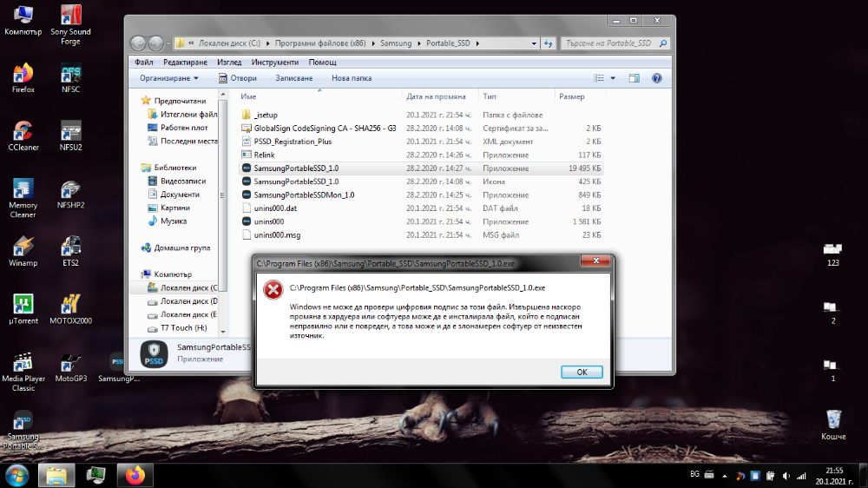The image size is (868, 488).
Task: Click the arrow after Portable_SSD in breadcrumb
Action: (x=477, y=43)
